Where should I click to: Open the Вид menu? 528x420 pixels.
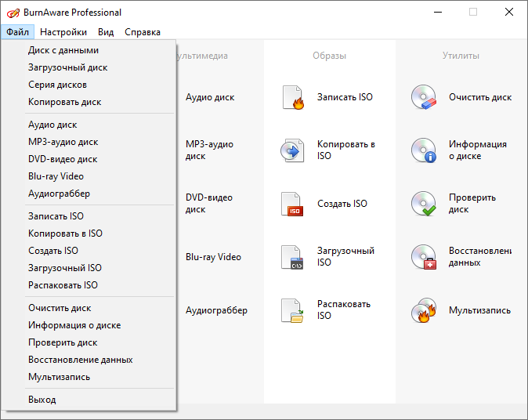106,32
